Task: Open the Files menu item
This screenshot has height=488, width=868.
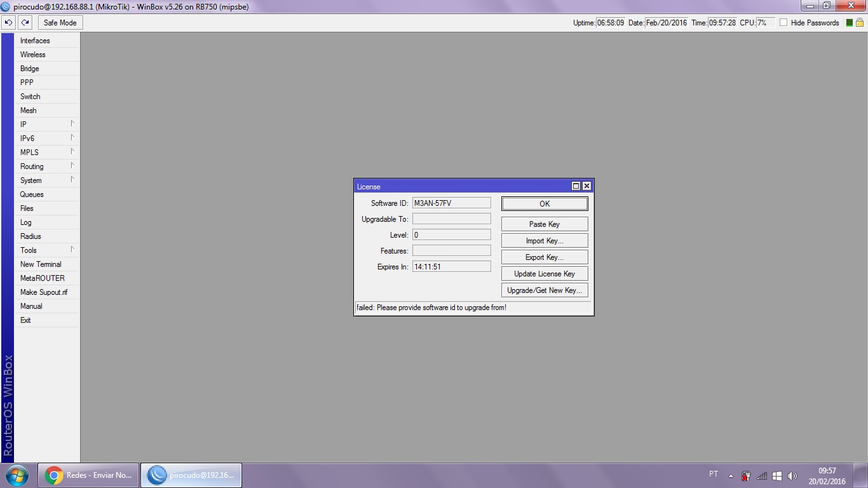Action: (x=47, y=208)
